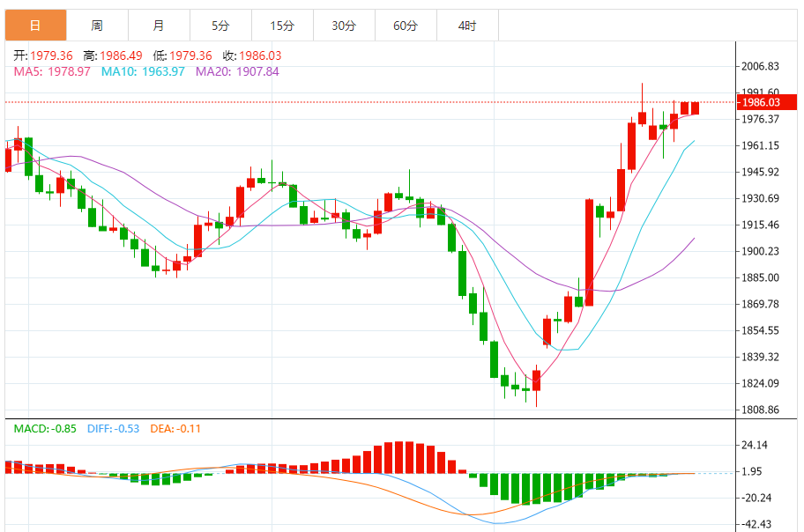Click the 1854.55 price axis label
This screenshot has height=532, width=804.
761,330
